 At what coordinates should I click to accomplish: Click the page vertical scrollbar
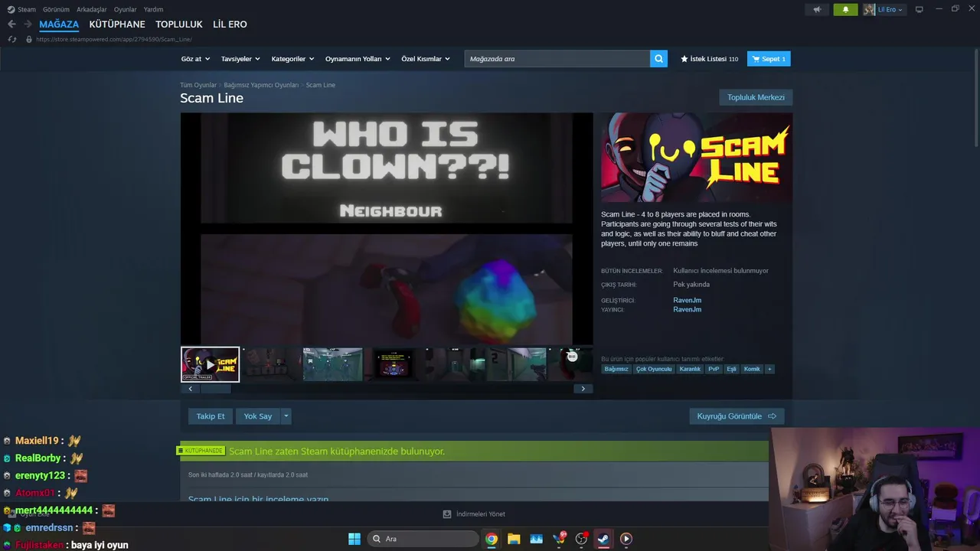point(976,97)
